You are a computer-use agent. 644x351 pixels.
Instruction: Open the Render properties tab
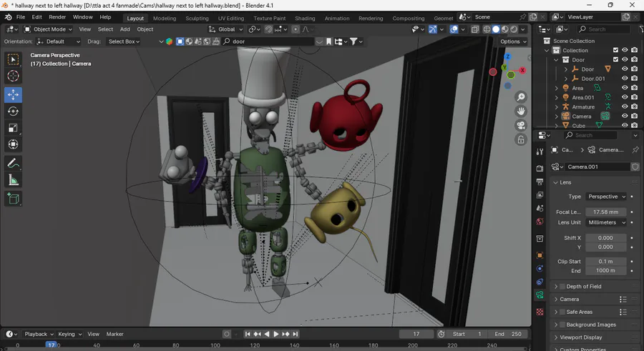click(x=540, y=168)
